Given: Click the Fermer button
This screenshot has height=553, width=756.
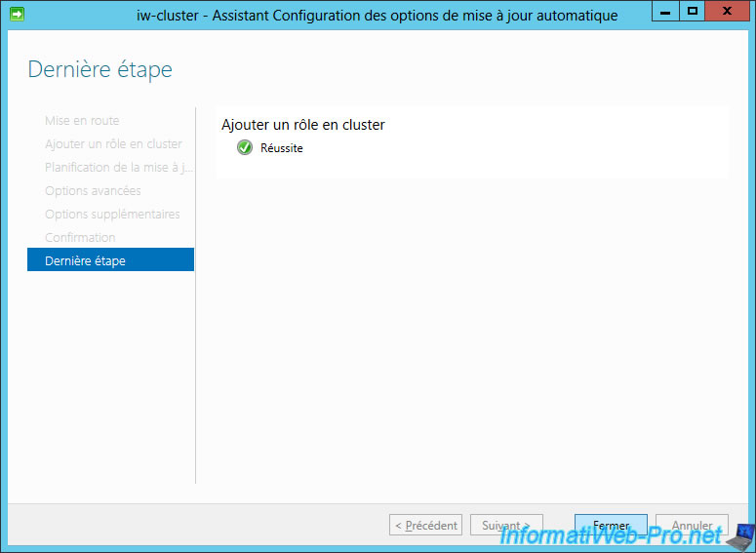Looking at the screenshot, I should 611,525.
